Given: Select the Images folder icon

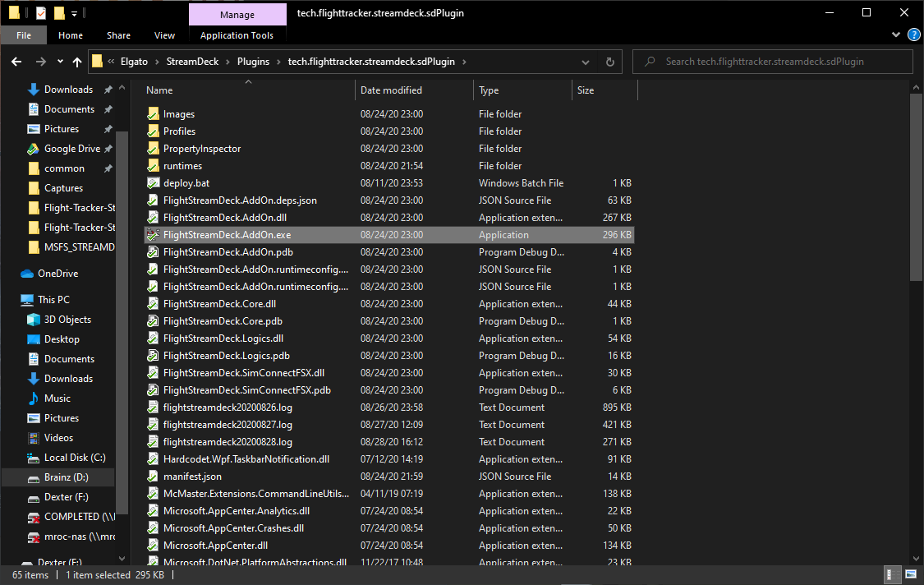Looking at the screenshot, I should click(154, 114).
